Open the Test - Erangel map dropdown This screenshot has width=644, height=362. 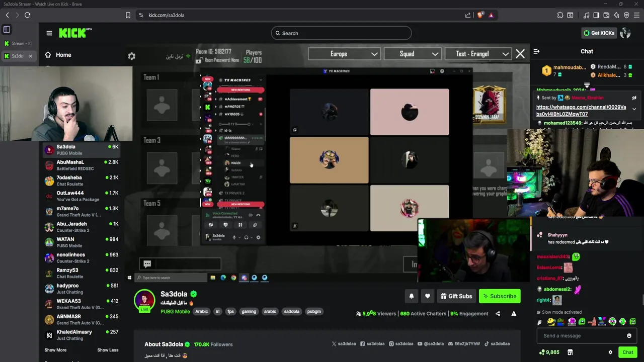[478, 54]
